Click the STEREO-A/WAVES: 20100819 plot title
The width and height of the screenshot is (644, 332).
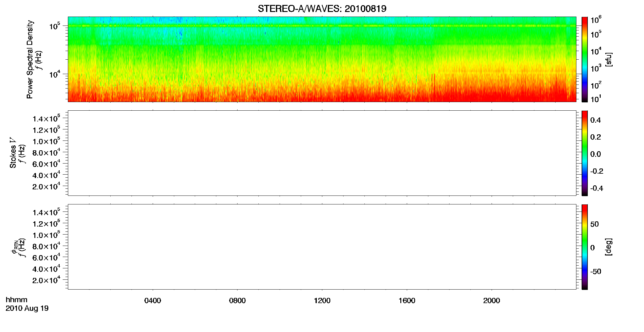coord(322,9)
